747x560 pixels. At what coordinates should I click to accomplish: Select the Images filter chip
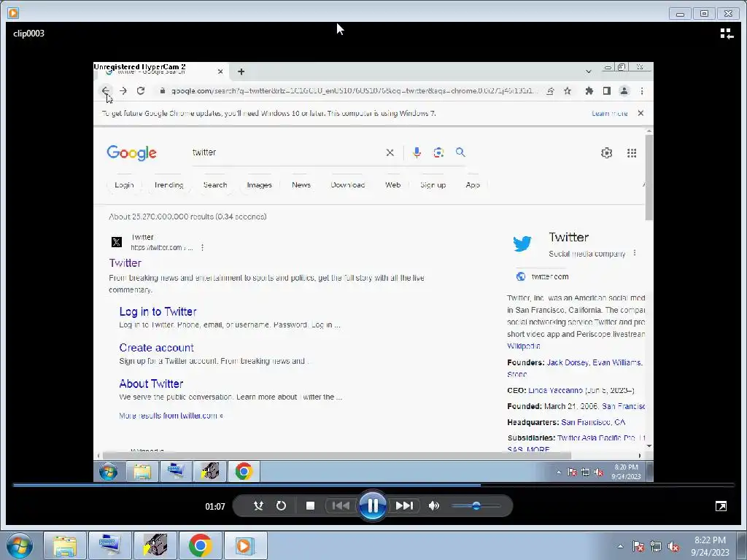259,184
